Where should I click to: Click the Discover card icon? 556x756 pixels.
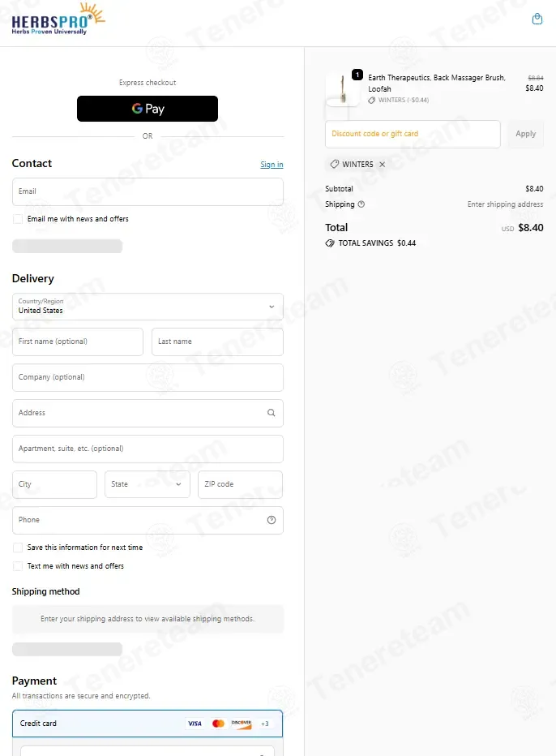[x=241, y=724]
